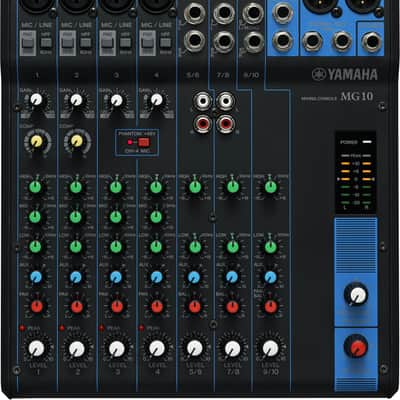Adjust the channel 2 yellow COMP knob
The image size is (400, 400).
click(77, 141)
